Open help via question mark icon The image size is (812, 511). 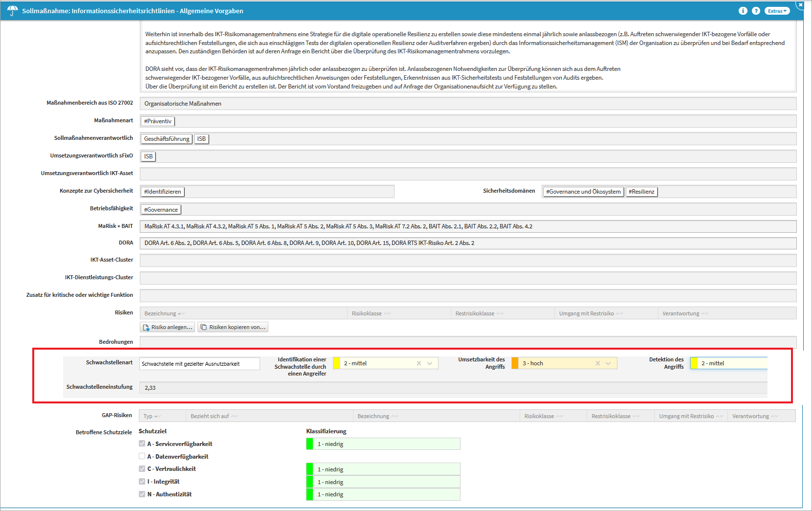tap(756, 11)
